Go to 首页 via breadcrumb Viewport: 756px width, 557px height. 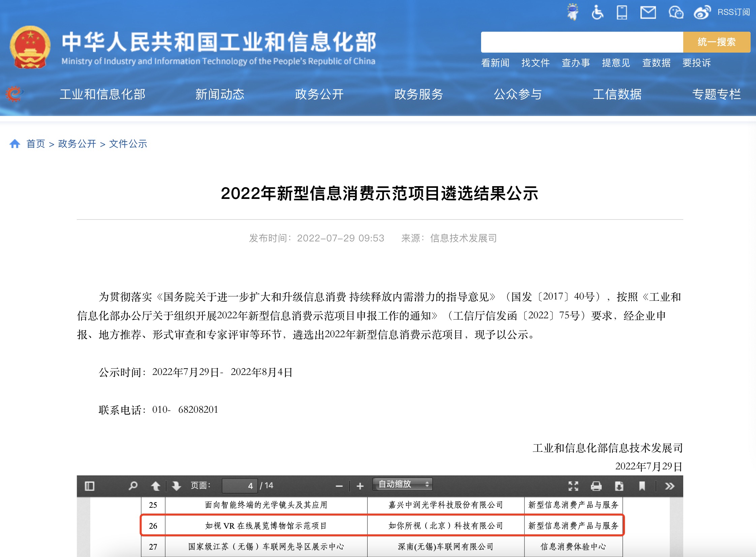36,144
